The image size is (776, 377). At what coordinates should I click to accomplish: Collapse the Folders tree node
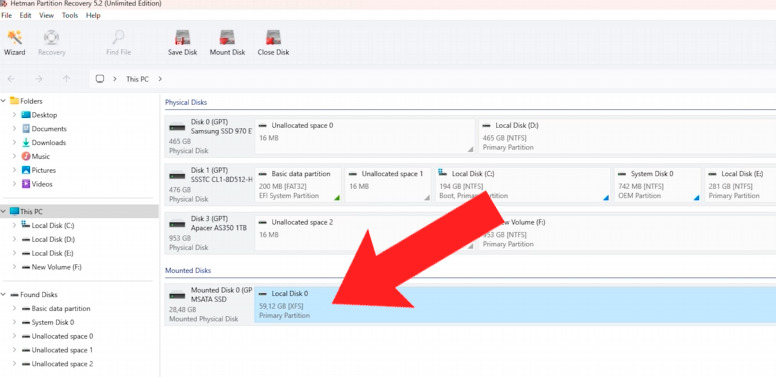coord(3,101)
